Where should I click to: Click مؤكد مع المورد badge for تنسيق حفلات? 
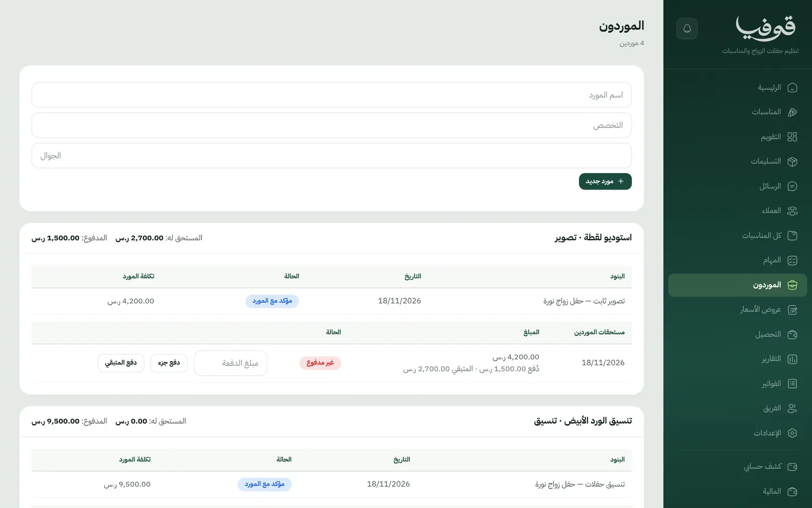coord(264,485)
